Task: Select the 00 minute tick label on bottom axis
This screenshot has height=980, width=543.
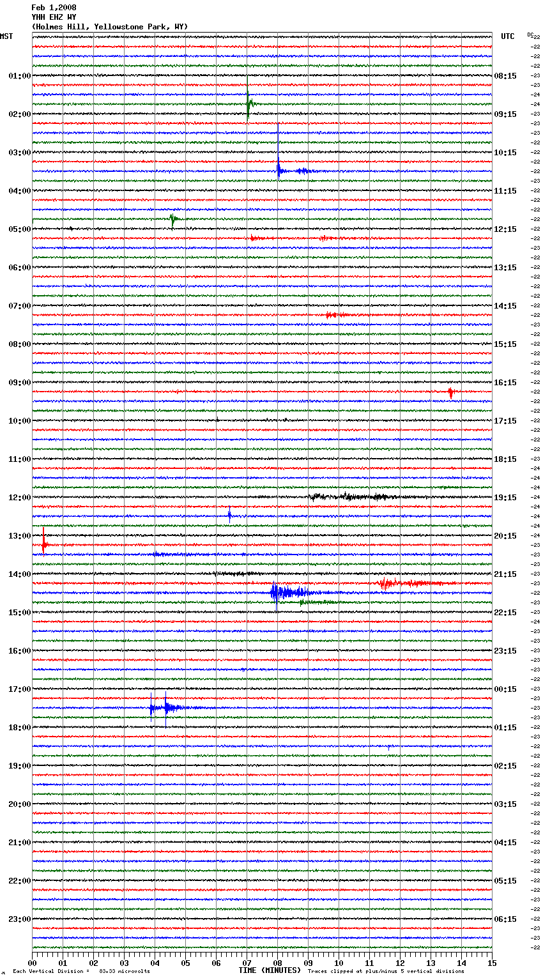Action: (x=32, y=963)
